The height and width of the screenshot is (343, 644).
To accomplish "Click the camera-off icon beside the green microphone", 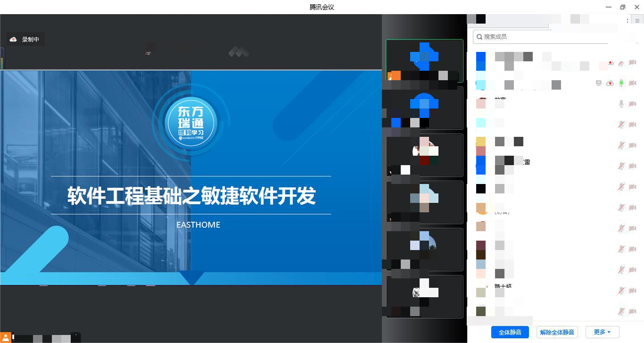I will (x=633, y=83).
